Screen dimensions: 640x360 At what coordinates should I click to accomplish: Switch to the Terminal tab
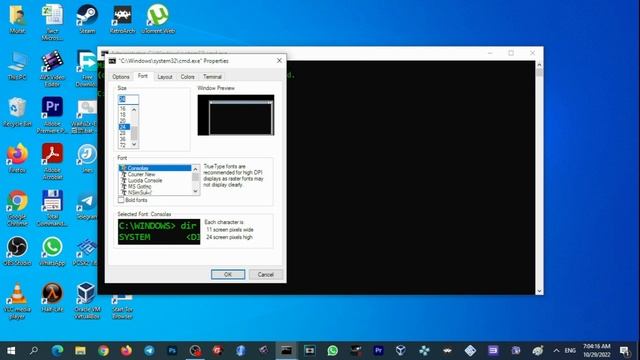click(212, 77)
